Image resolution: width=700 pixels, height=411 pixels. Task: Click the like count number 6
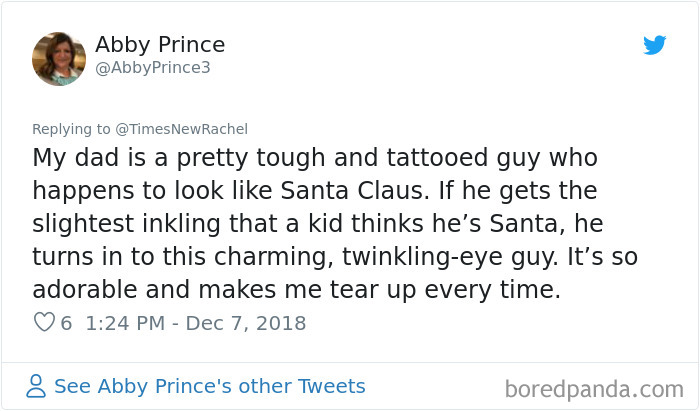point(66,323)
